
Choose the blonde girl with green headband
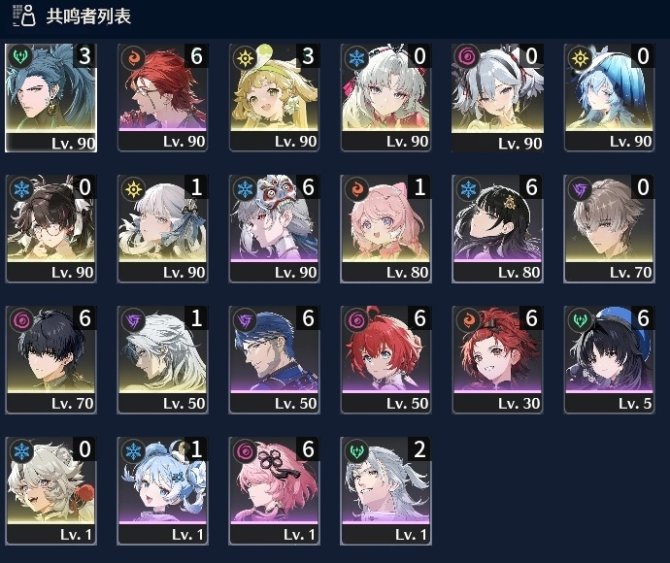(274, 98)
